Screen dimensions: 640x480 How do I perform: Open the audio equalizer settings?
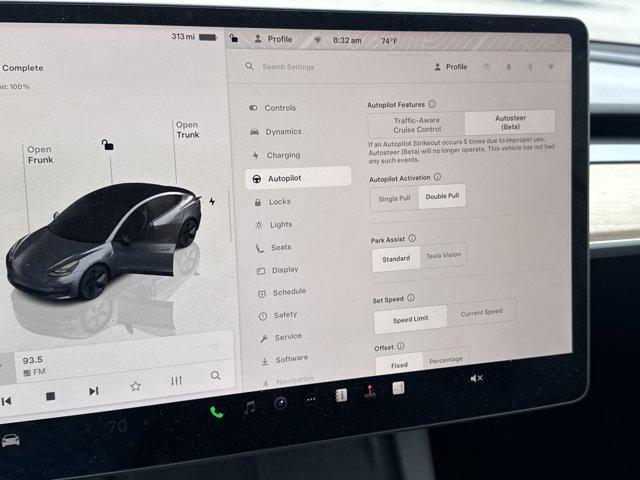click(x=176, y=381)
